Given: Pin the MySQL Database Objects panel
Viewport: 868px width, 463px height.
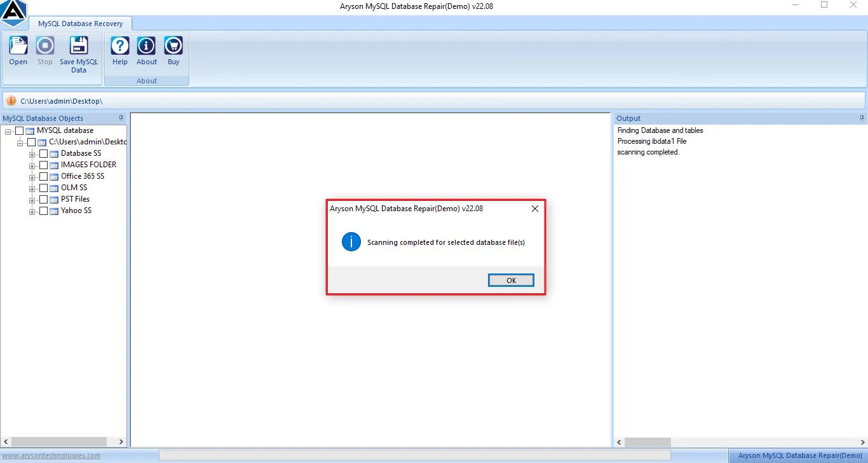Looking at the screenshot, I should (121, 118).
